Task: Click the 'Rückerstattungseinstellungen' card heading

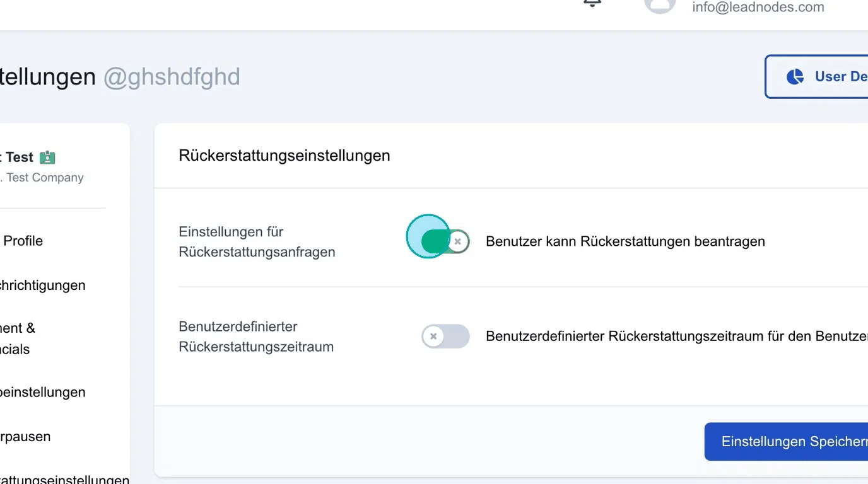Action: [284, 155]
